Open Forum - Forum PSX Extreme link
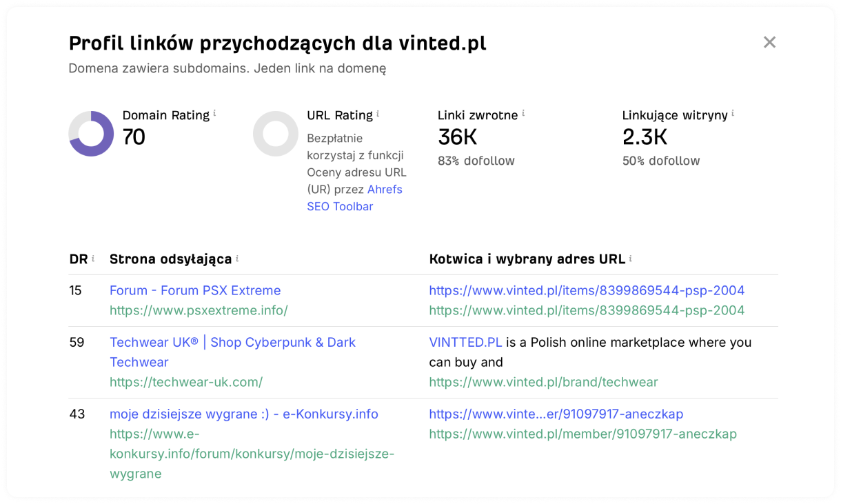 tap(195, 290)
